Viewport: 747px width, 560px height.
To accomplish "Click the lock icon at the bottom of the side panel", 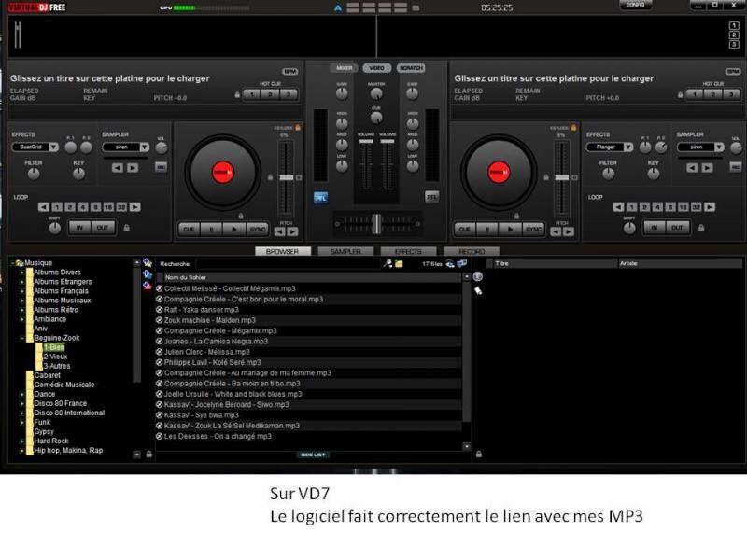I will point(479,455).
